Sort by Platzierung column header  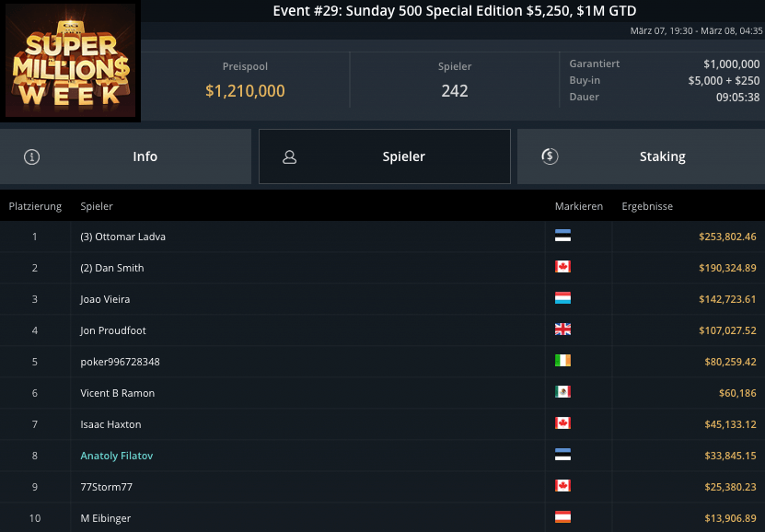tap(35, 206)
